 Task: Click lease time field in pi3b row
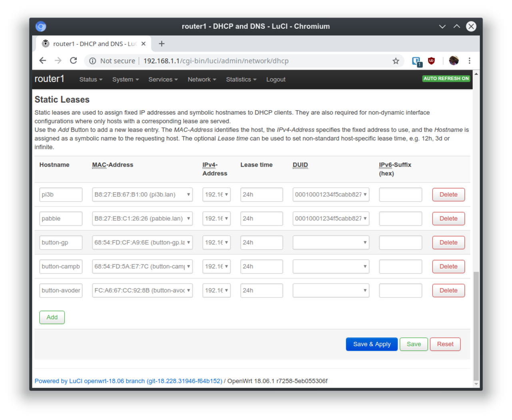[262, 195]
